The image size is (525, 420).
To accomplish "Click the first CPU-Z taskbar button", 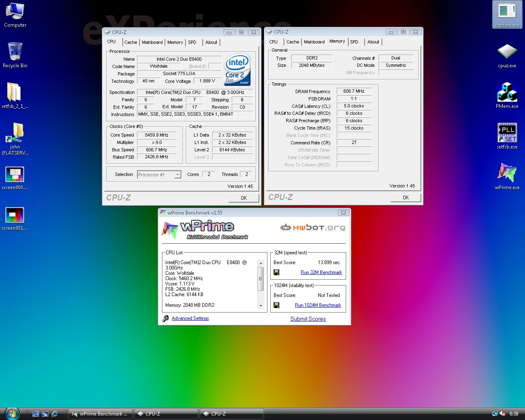I will point(166,414).
